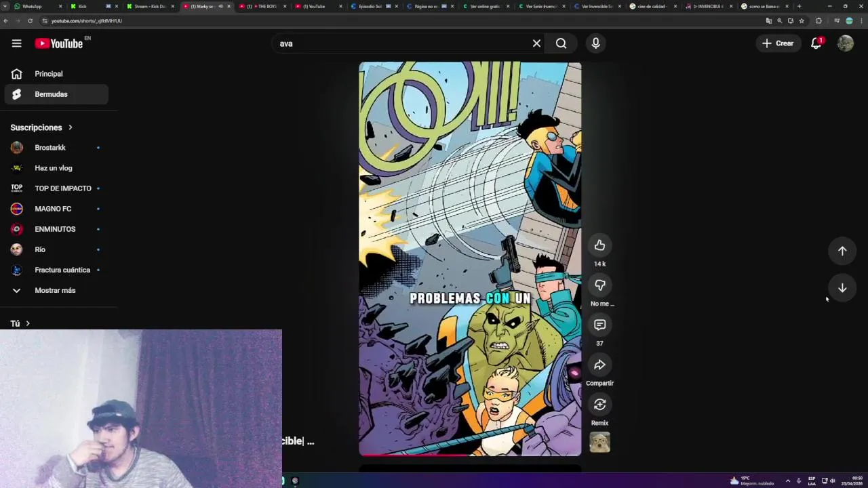868x488 pixels.
Task: Go to the next Short arrow
Action: [x=842, y=288]
